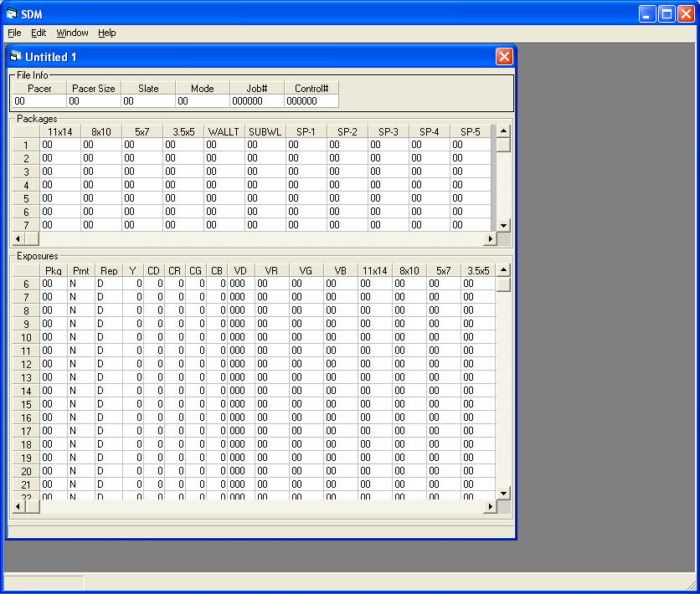Image resolution: width=700 pixels, height=594 pixels.
Task: Click Packages row 2 cell under 3.5x5
Action: tap(183, 158)
